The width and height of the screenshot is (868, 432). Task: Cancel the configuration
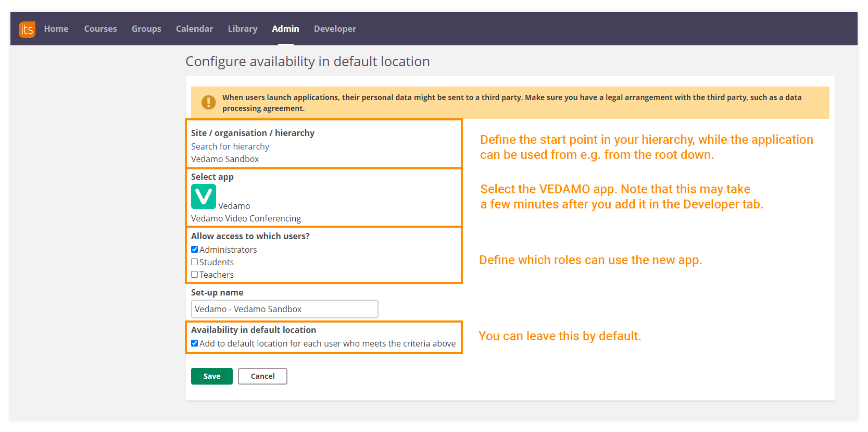tap(262, 376)
